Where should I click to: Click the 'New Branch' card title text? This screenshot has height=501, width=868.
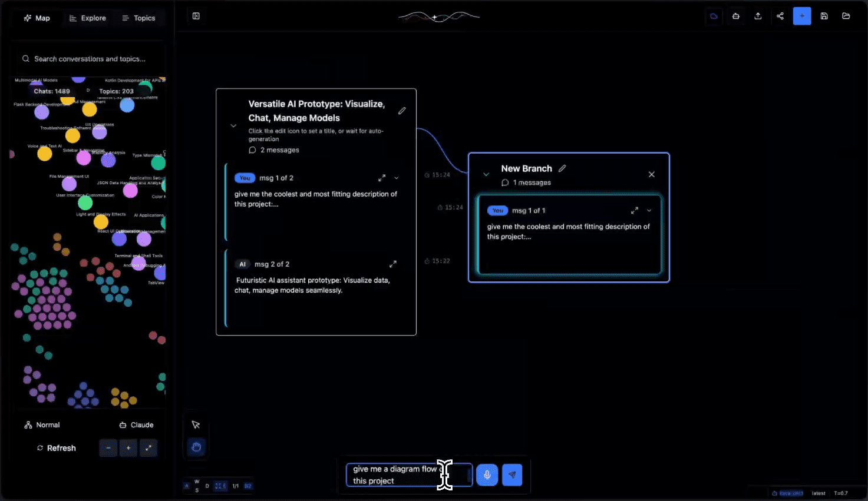(527, 168)
